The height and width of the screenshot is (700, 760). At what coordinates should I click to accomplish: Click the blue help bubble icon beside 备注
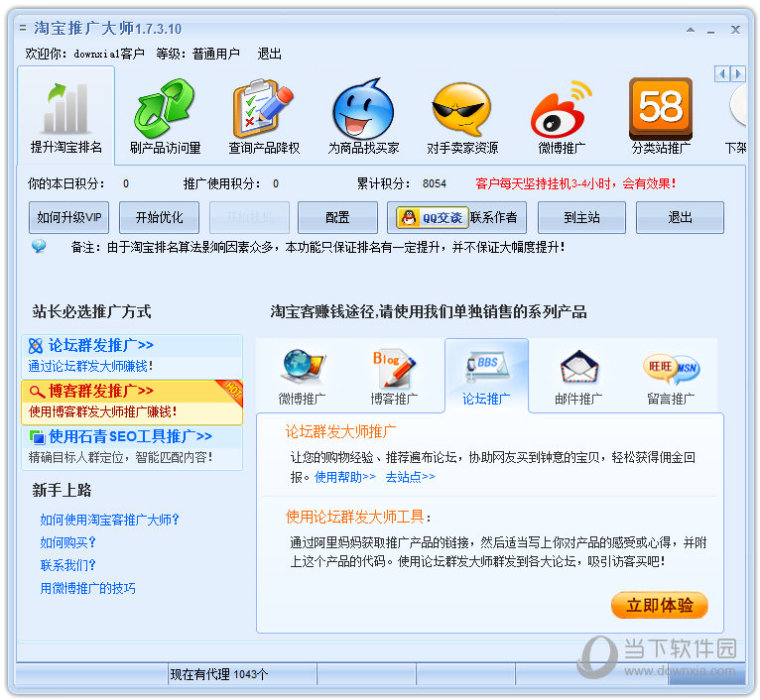pyautogui.click(x=39, y=246)
